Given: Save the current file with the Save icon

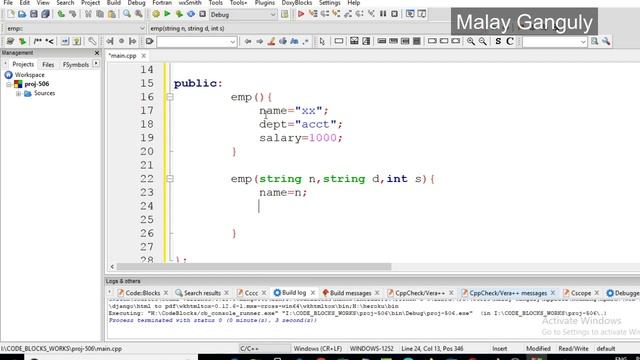Looking at the screenshot, I should (34, 14).
